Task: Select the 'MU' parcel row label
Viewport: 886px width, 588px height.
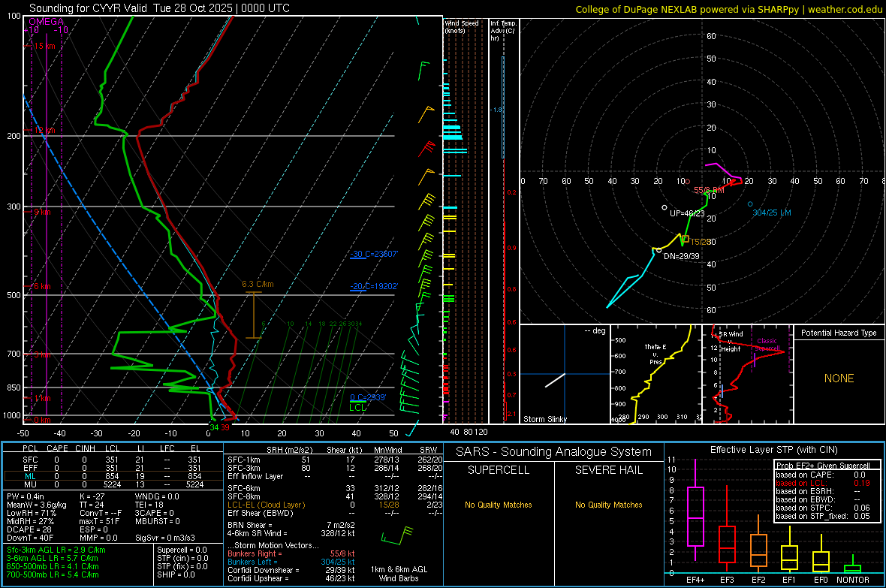Action: tap(30, 484)
